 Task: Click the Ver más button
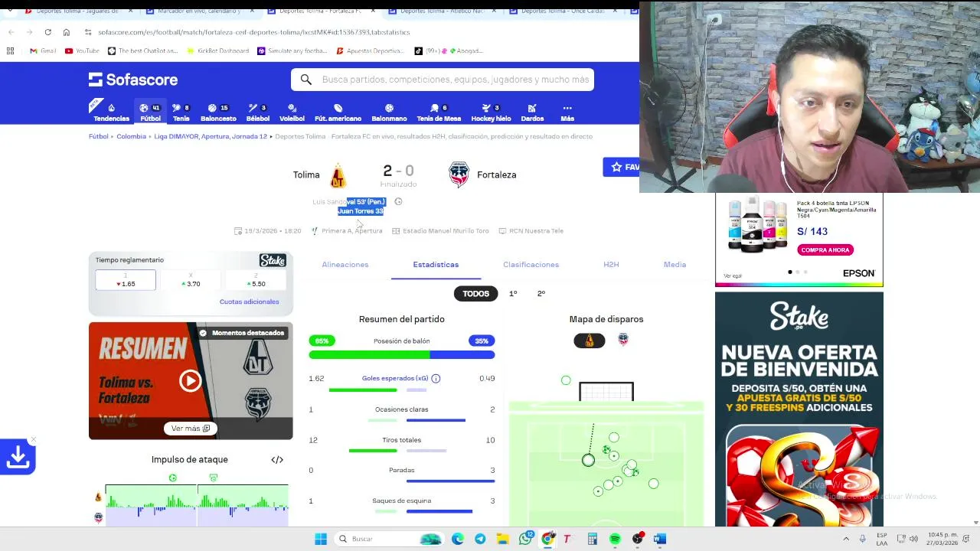191,429
